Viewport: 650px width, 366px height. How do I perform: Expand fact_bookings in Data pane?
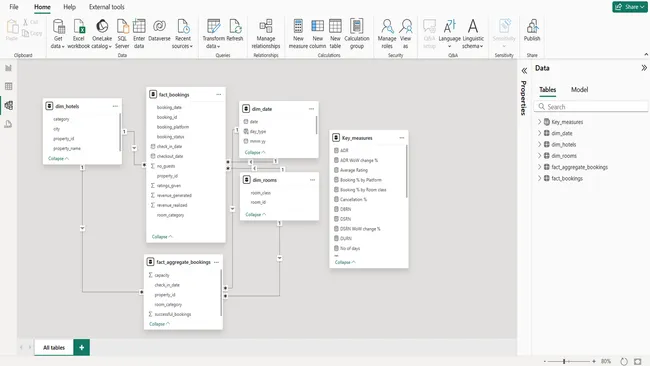point(539,178)
